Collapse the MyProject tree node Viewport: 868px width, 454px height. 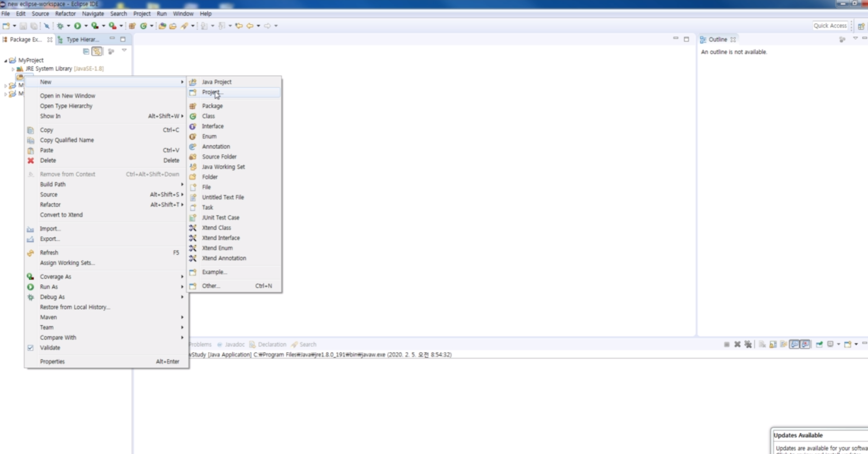tap(6, 60)
